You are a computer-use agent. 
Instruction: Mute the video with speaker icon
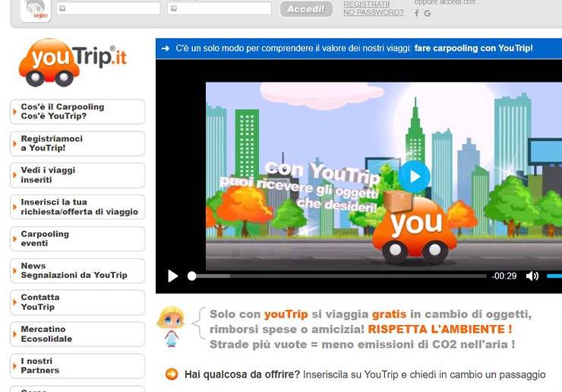[x=532, y=276]
